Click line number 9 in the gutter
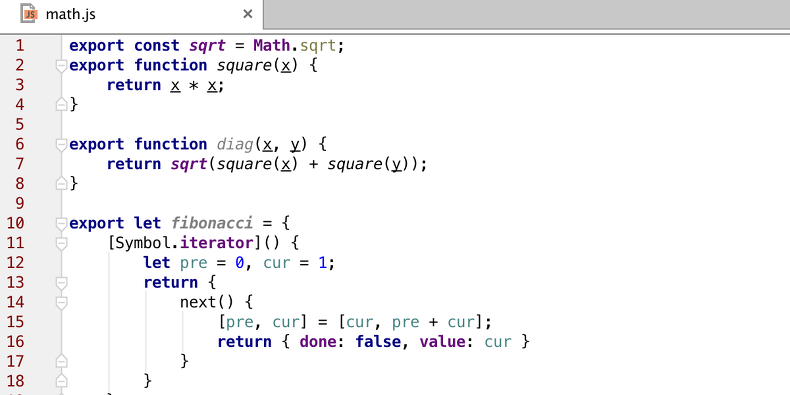 coord(19,204)
